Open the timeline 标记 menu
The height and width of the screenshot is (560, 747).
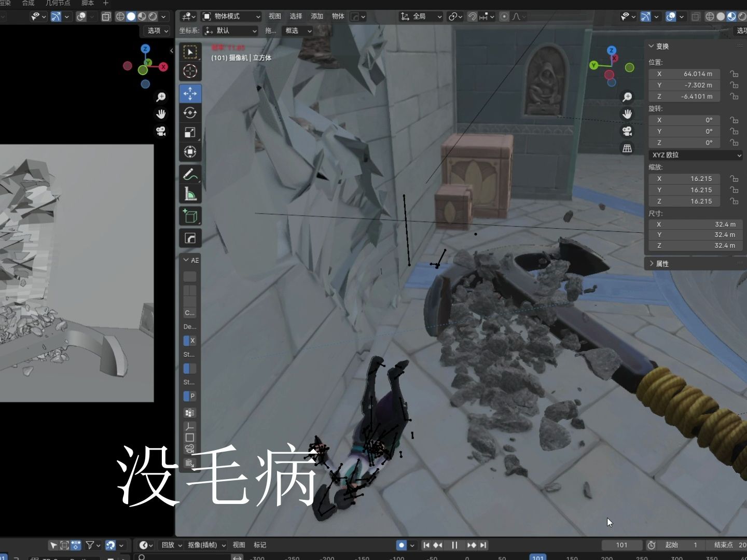coord(260,545)
